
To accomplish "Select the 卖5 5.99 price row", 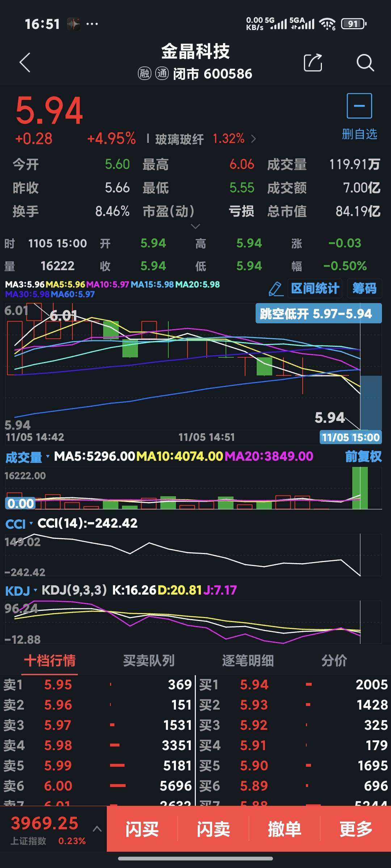I will coord(98,766).
